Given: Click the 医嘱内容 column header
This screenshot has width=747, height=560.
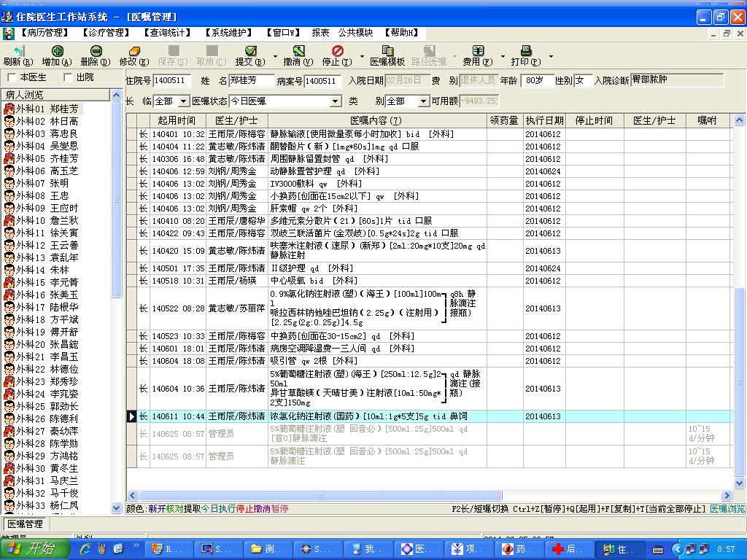Looking at the screenshot, I should (x=377, y=120).
